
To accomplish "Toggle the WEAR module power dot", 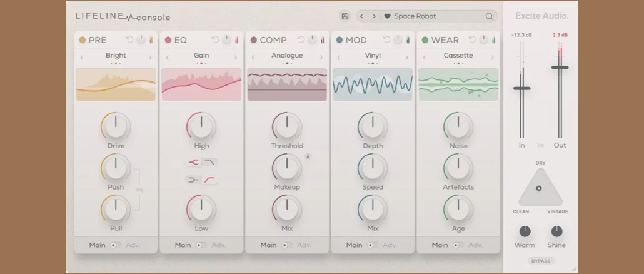I will click(425, 40).
